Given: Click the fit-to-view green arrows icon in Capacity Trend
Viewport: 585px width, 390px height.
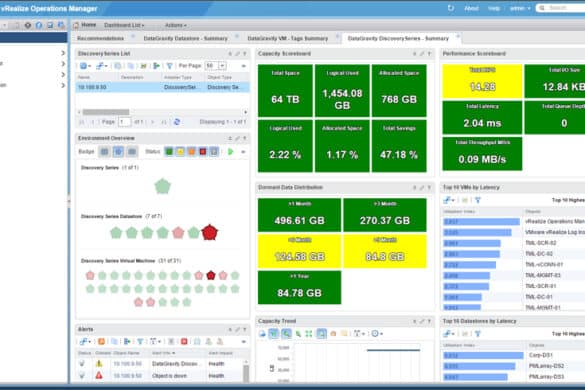Looking at the screenshot, I should coord(309,334).
